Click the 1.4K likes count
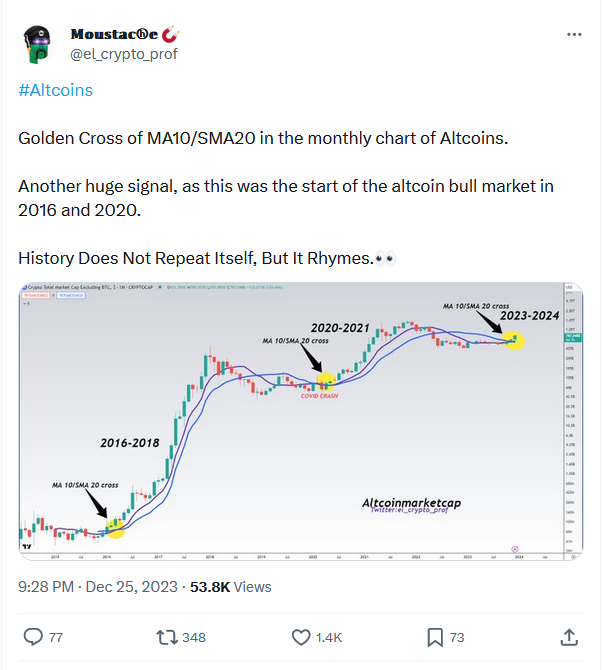The image size is (604, 670). click(x=330, y=638)
